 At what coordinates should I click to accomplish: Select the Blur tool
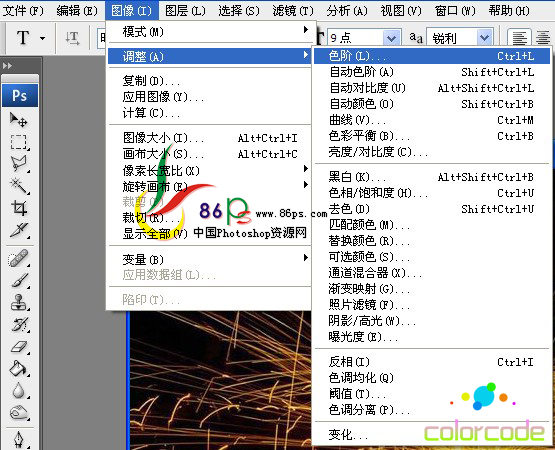(19, 391)
